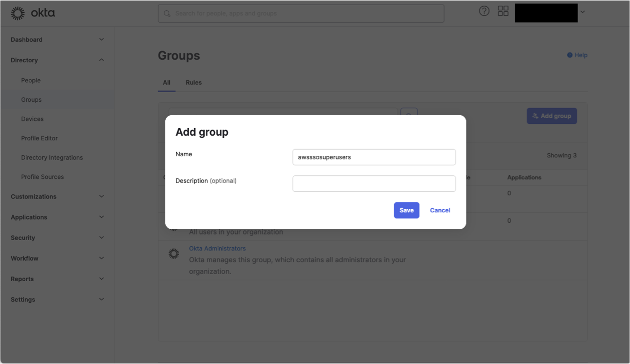Click the Okta Administrators group icon
The image size is (630, 364).
[173, 253]
